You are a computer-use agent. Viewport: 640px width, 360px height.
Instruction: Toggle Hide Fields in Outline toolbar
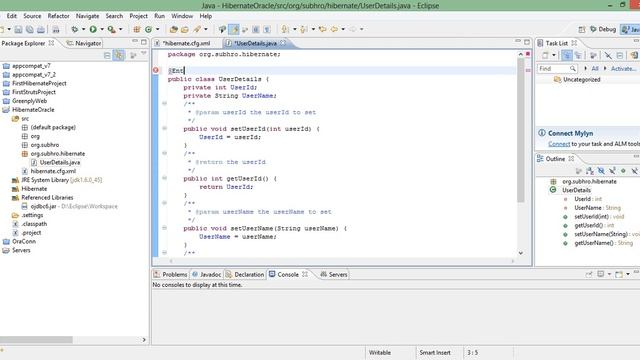point(601,171)
